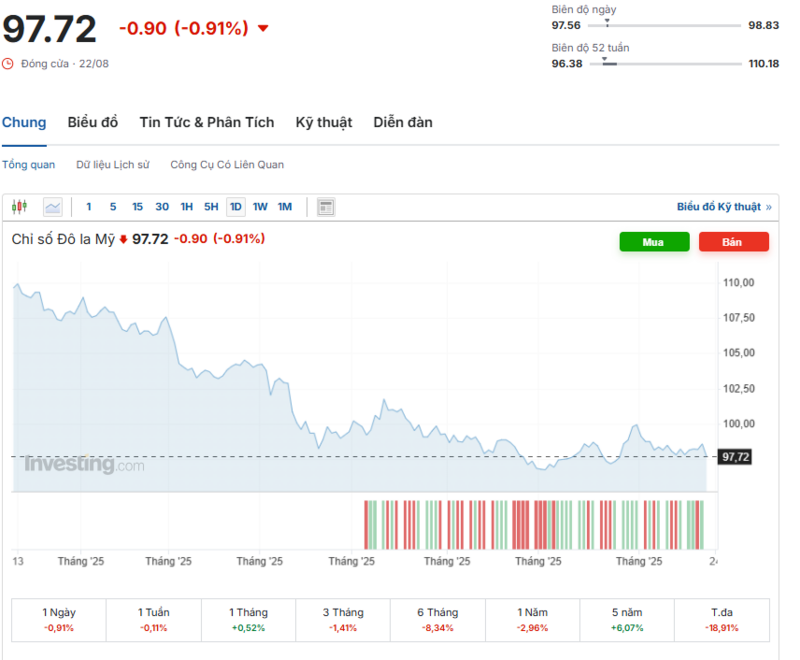
Task: Select the 1W timeframe
Action: [x=259, y=206]
